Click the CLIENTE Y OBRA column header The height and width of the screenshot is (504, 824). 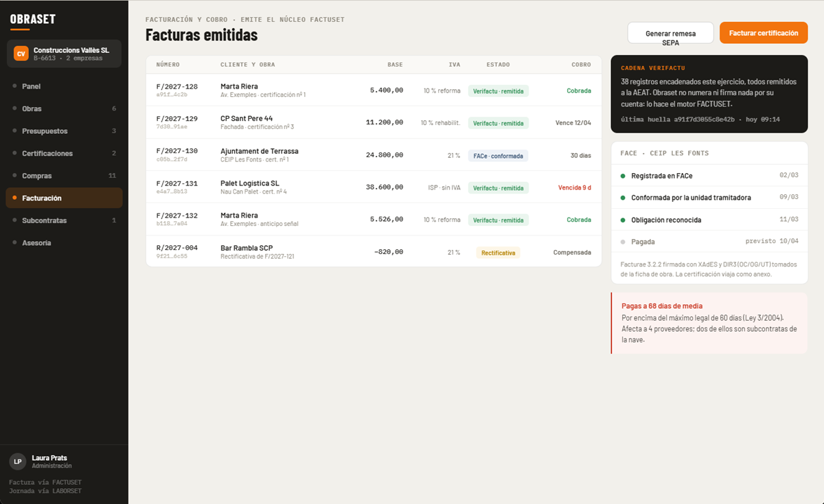[x=248, y=65]
